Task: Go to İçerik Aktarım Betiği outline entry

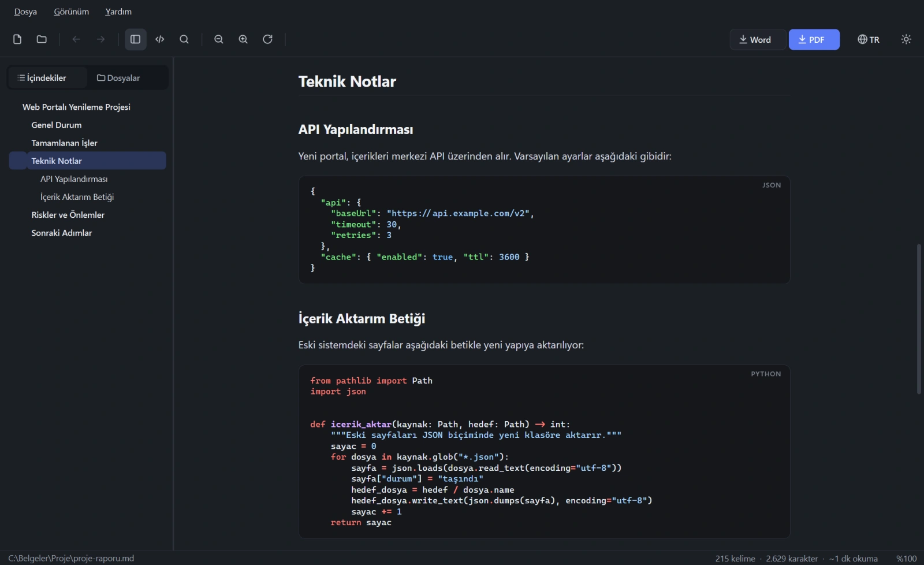Action: point(77,197)
